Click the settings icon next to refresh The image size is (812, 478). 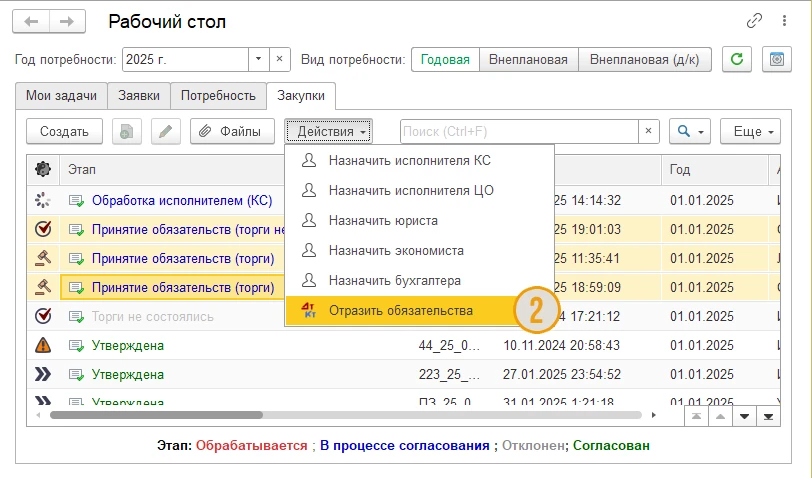click(x=777, y=59)
